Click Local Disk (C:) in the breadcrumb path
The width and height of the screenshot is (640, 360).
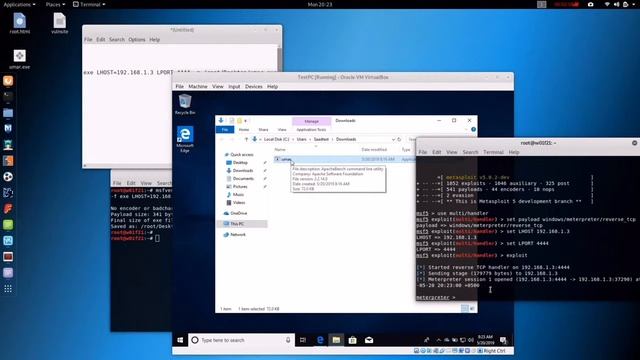pyautogui.click(x=276, y=139)
